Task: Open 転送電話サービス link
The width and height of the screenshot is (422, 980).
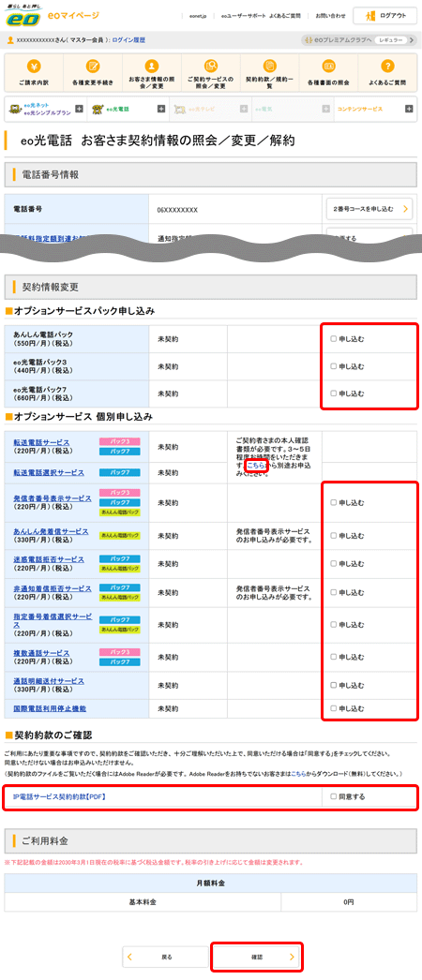Action: (41, 442)
